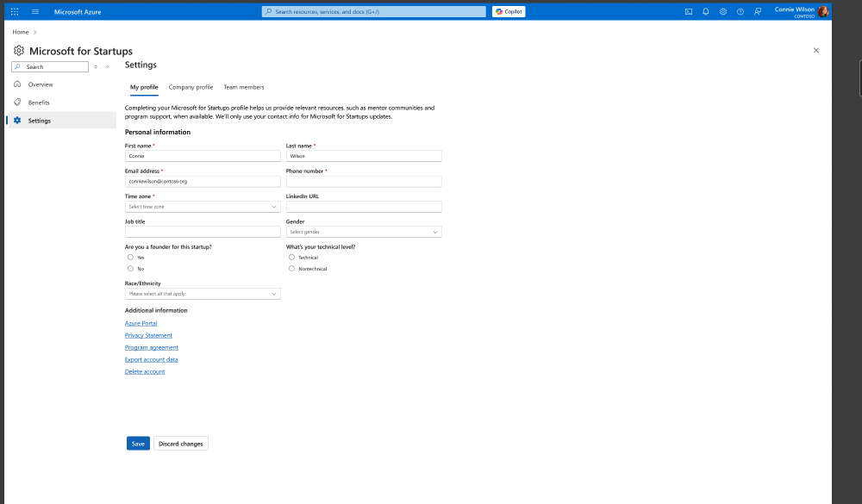Open the Azure Portal link
This screenshot has height=504, width=862.
(141, 323)
